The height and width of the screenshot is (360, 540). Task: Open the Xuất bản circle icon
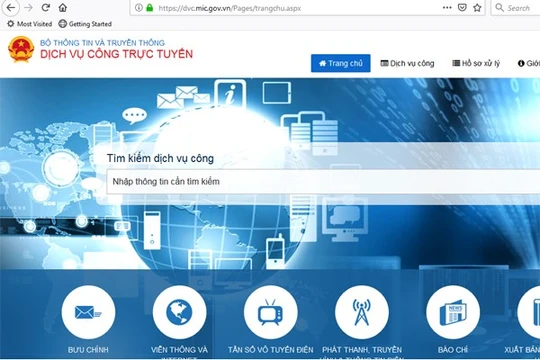(529, 312)
